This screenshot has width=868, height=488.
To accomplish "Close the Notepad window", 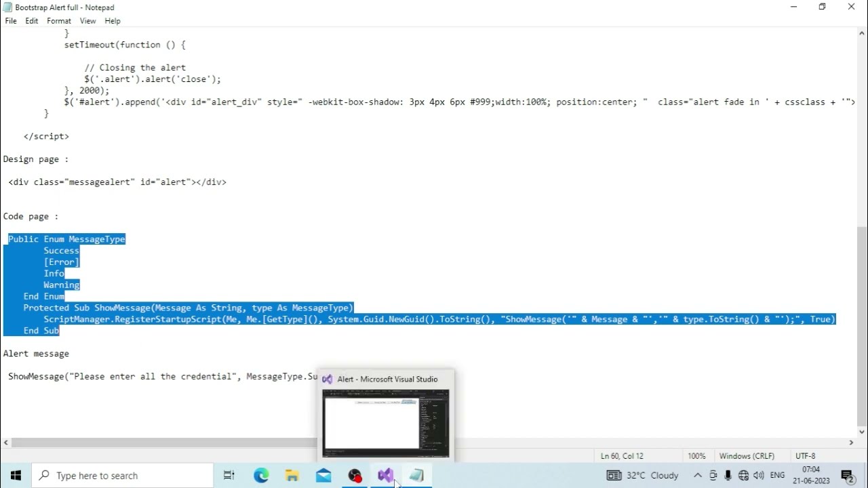I will pos(852,7).
